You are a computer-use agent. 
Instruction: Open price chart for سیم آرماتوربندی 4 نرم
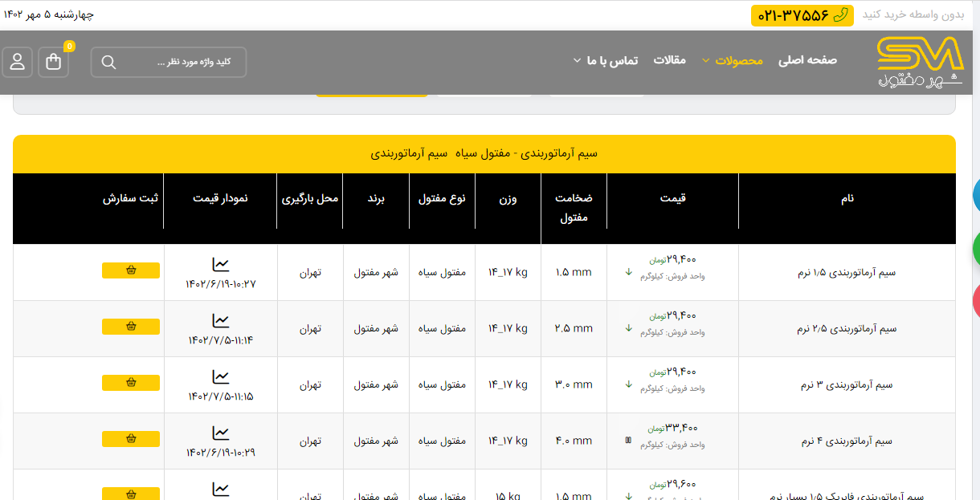[x=220, y=433]
